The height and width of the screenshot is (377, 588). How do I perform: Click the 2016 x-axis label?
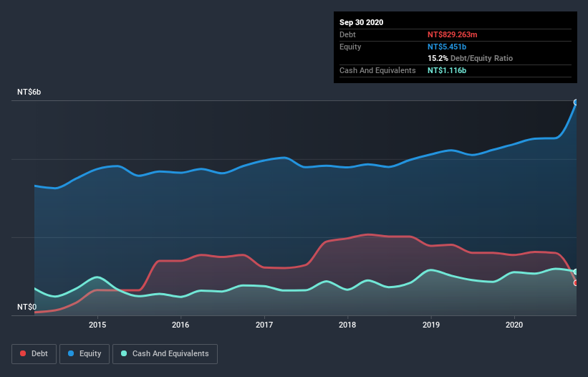pos(180,325)
